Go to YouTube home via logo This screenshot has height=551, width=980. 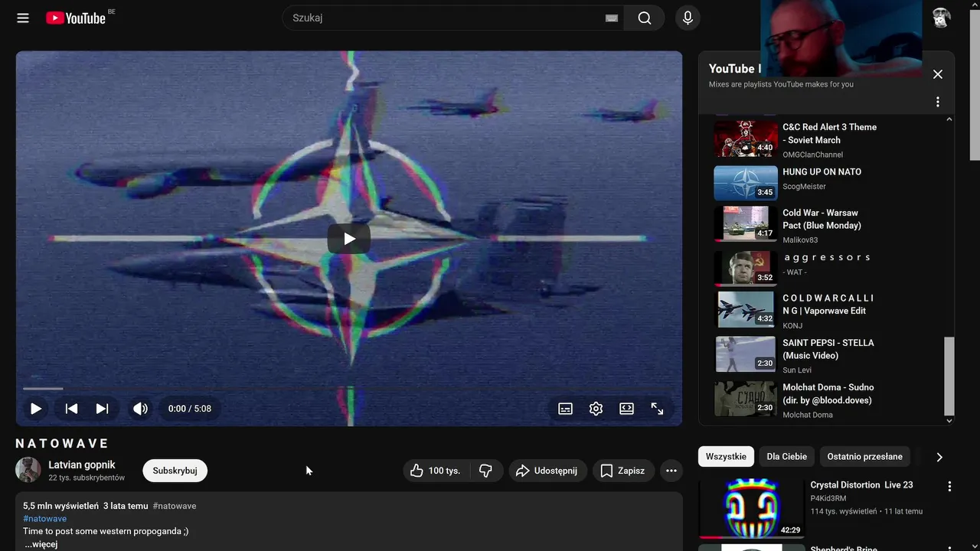(x=76, y=18)
